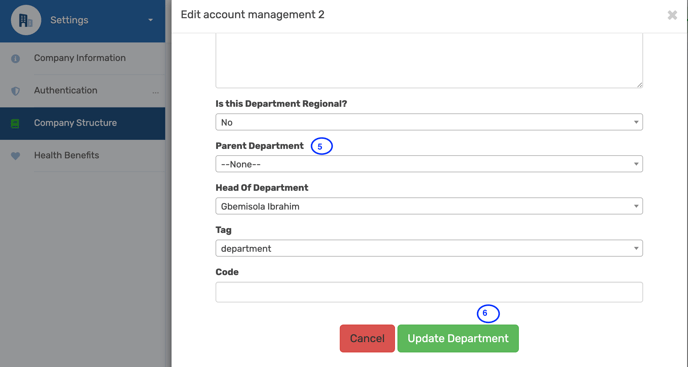The height and width of the screenshot is (367, 688).
Task: Click inside the description text area
Action: pos(429,61)
